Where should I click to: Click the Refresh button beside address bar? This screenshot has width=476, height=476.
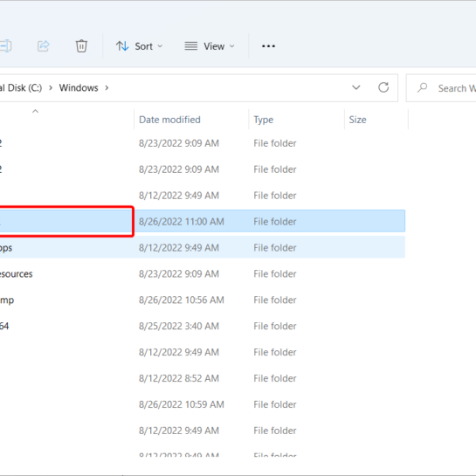pos(383,87)
